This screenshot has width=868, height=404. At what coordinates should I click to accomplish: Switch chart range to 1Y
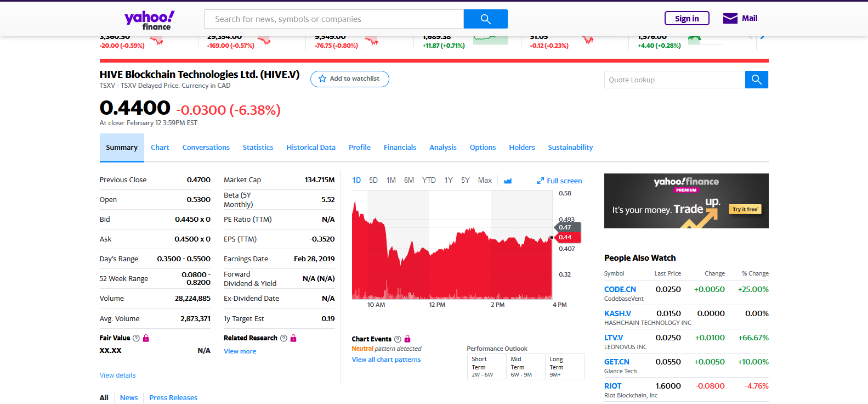tap(448, 181)
